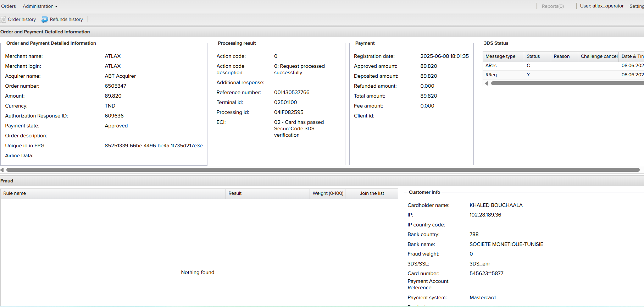Open the Orders menu
Screen dimensions: 644x307
[9, 6]
